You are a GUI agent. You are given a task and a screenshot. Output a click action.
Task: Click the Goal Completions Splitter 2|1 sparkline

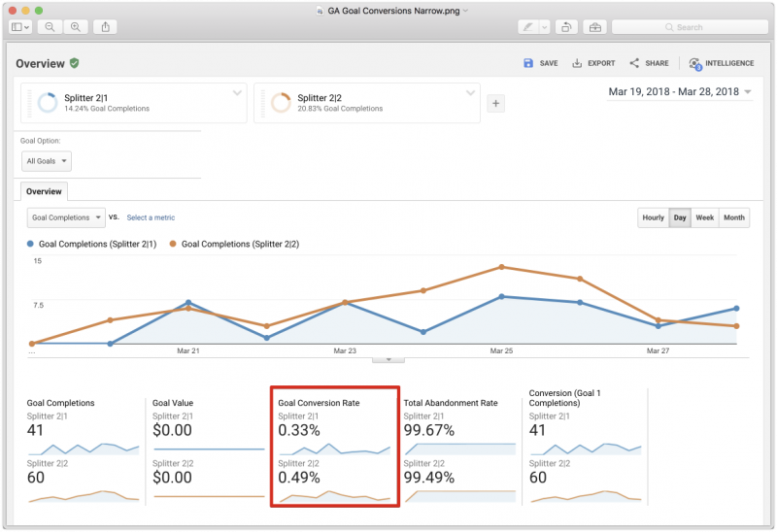click(84, 449)
